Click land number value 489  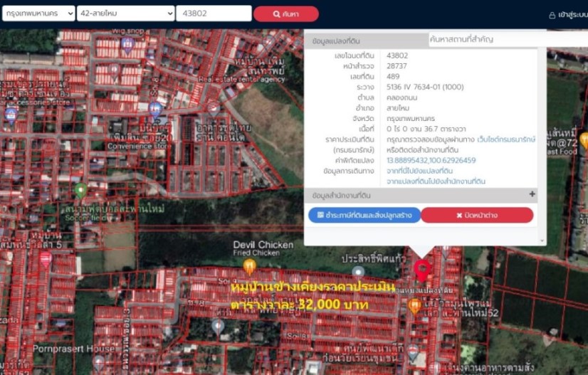tap(393, 77)
